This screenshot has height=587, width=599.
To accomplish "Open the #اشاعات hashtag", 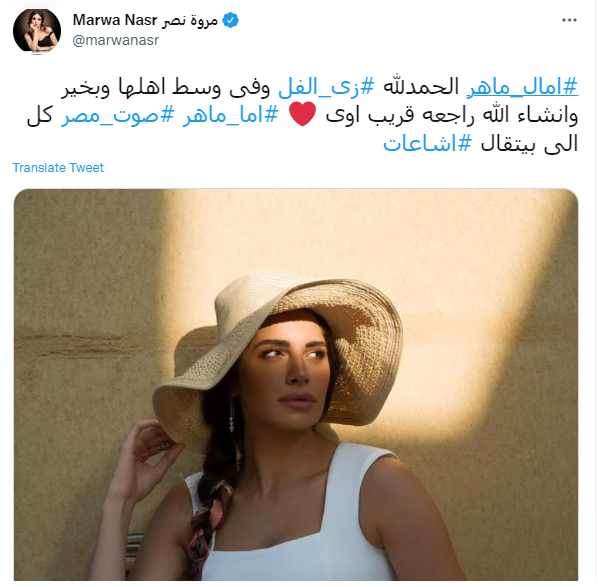I will pyautogui.click(x=429, y=144).
